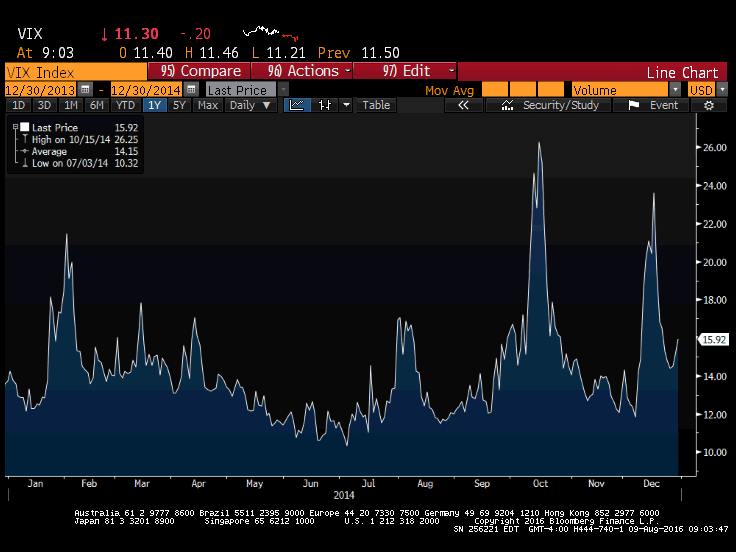Open the end date calendar picker
The height and width of the screenshot is (552, 736).
tap(189, 90)
